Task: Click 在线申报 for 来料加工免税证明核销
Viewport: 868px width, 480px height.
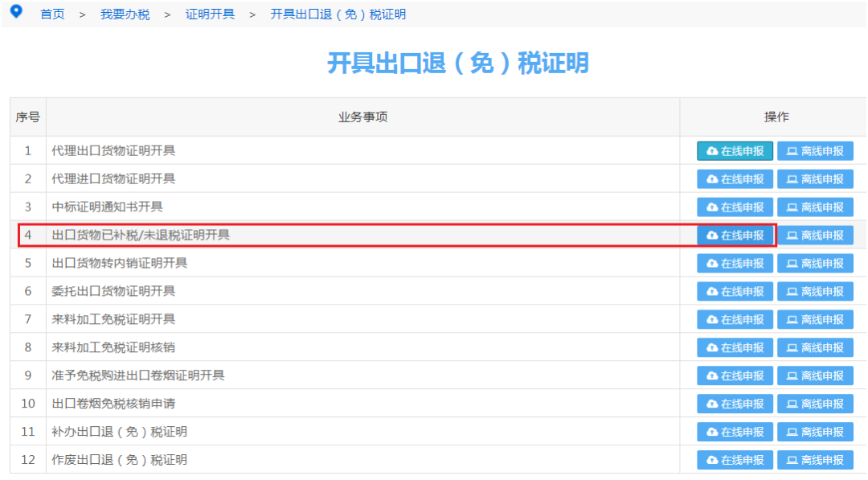Action: point(735,347)
